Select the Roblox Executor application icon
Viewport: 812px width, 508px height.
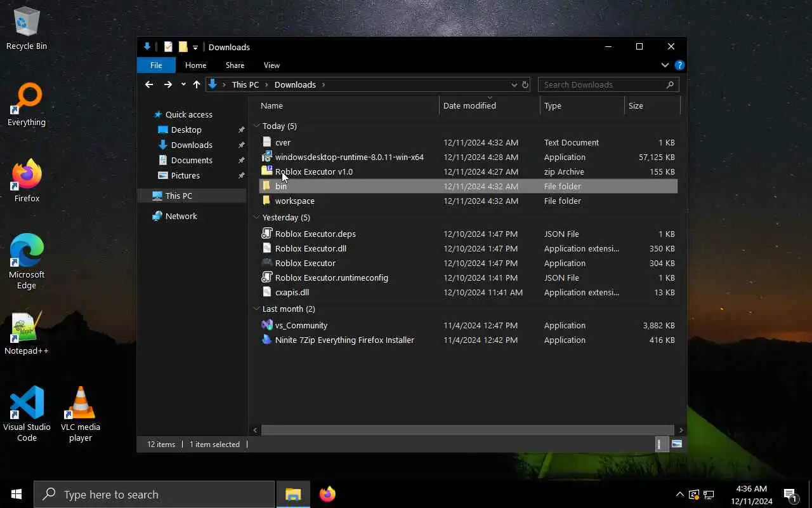(267, 263)
